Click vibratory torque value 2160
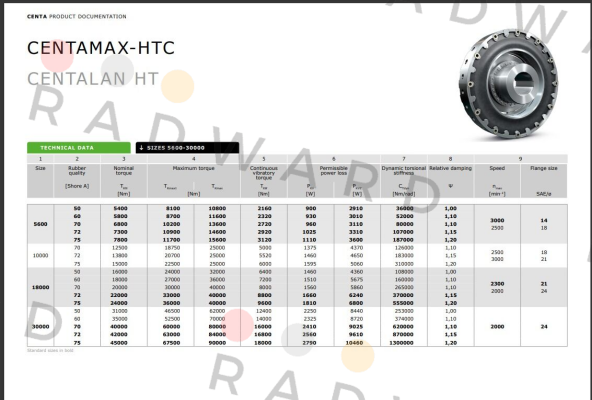 pos(264,208)
